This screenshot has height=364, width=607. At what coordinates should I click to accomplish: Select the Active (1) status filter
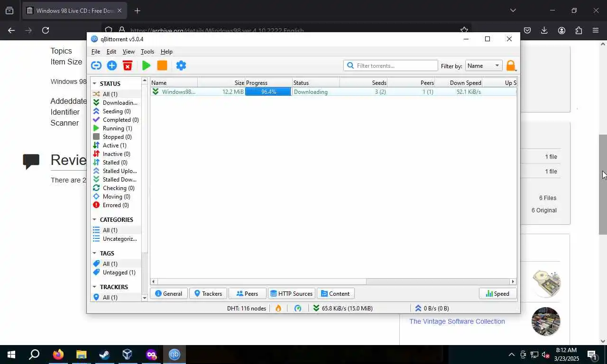point(116,145)
